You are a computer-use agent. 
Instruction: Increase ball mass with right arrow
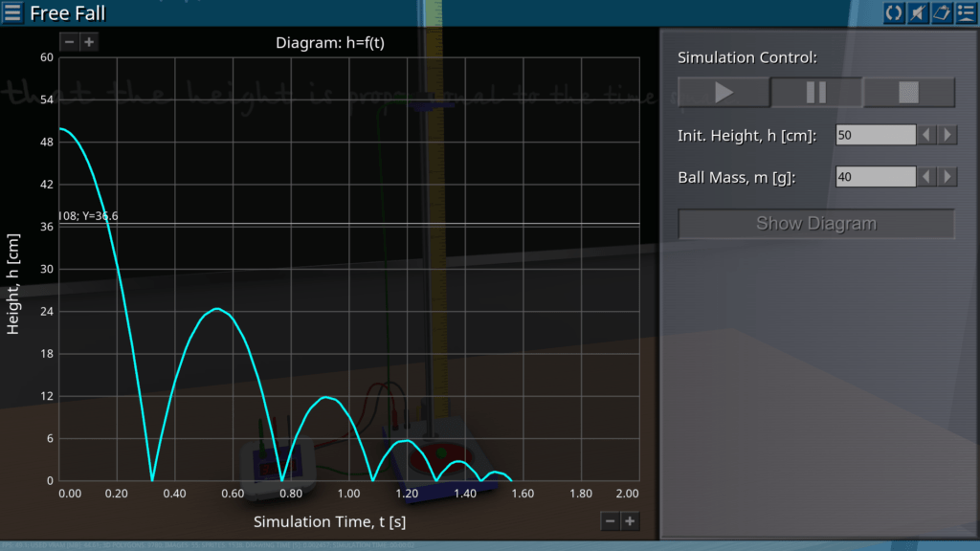[947, 177]
